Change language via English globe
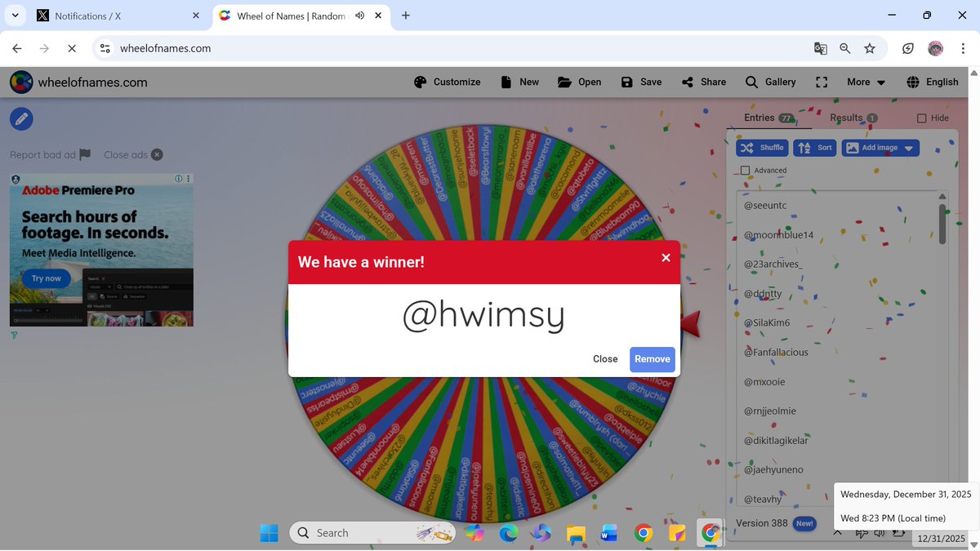The height and width of the screenshot is (551, 980). tap(933, 82)
